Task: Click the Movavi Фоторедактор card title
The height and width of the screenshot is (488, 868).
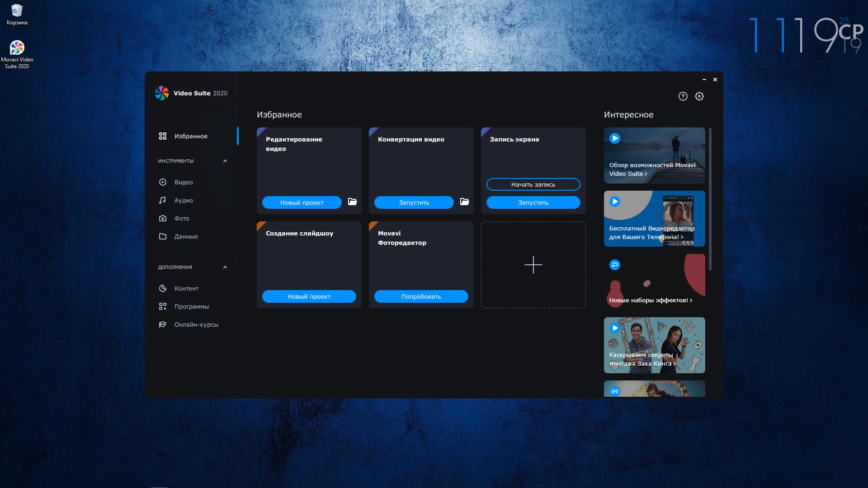Action: point(402,238)
